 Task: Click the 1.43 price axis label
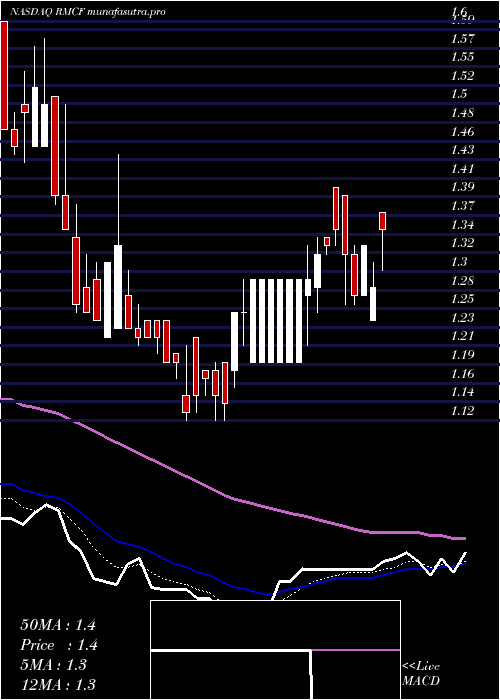(x=462, y=150)
